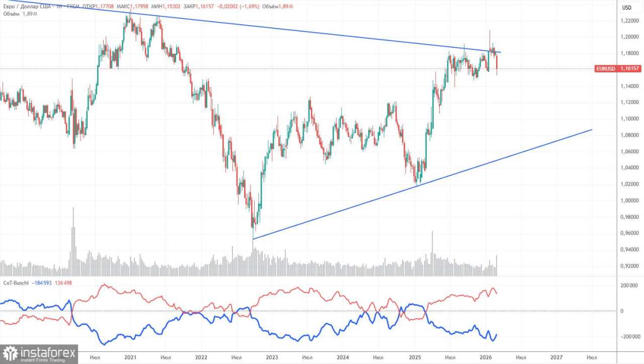644x364 pixels.
Task: Click the ЗАКР 1,16157 close value
Action: click(200, 7)
